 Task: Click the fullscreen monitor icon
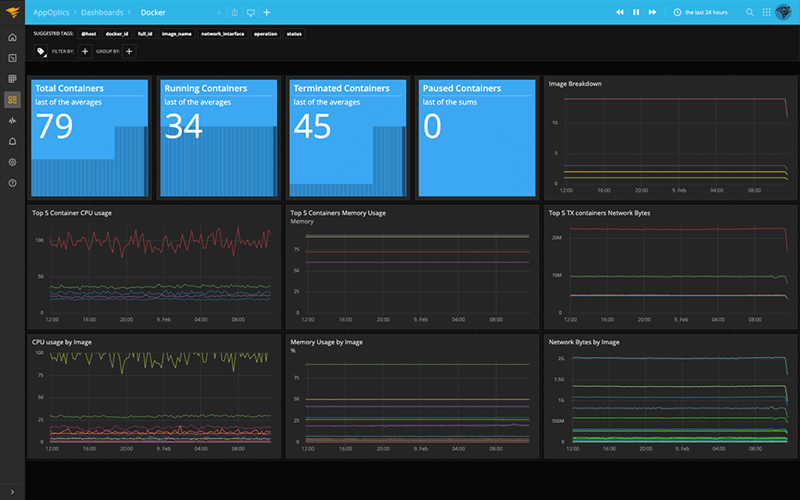(251, 12)
